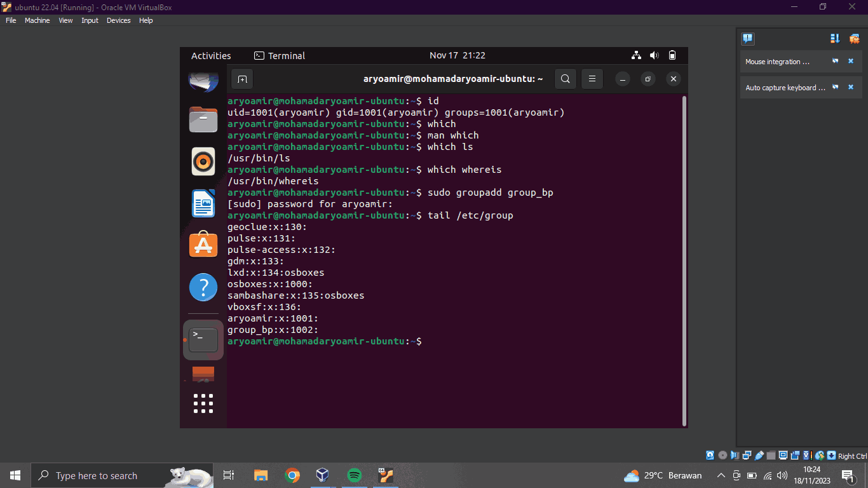
Task: Launch Rhythmbox from the dock
Action: [x=203, y=161]
